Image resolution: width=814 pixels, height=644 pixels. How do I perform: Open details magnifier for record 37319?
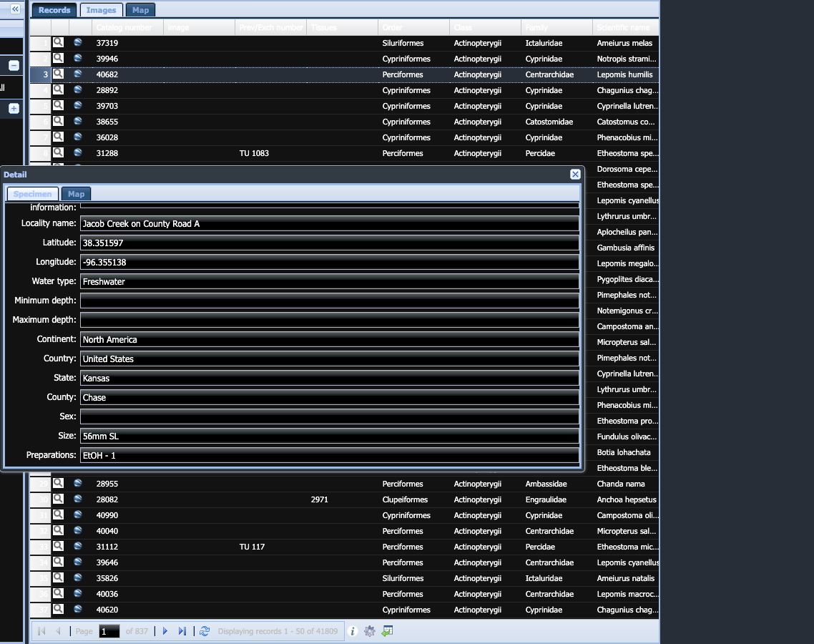tap(58, 43)
